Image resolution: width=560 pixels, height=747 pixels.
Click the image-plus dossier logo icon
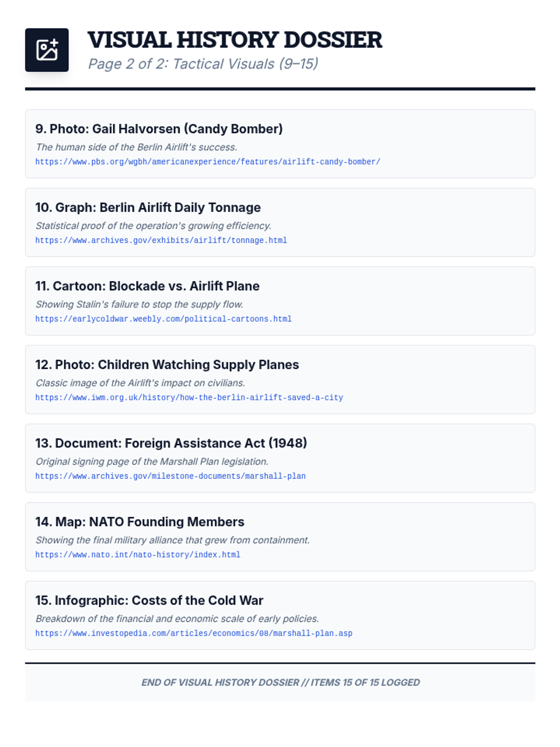pyautogui.click(x=47, y=50)
